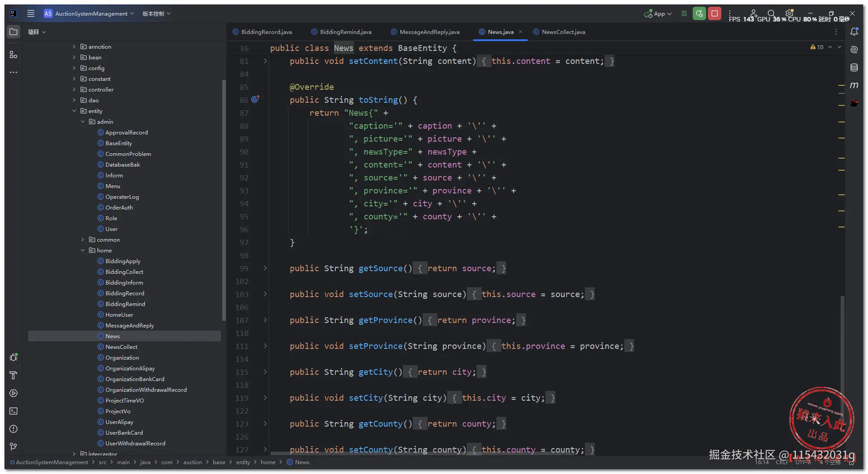Select OrganizationWithdrawalRecord in project tree
868x474 pixels.
pyautogui.click(x=146, y=390)
